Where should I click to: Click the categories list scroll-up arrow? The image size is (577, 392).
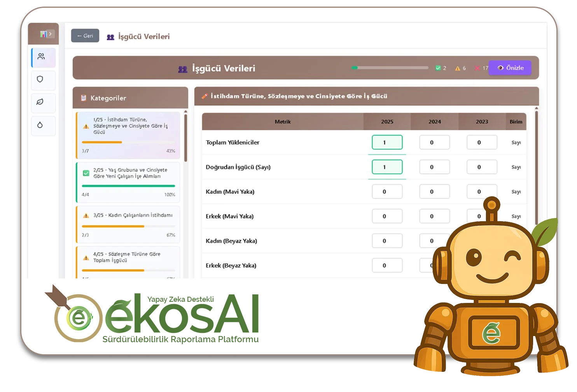click(185, 112)
